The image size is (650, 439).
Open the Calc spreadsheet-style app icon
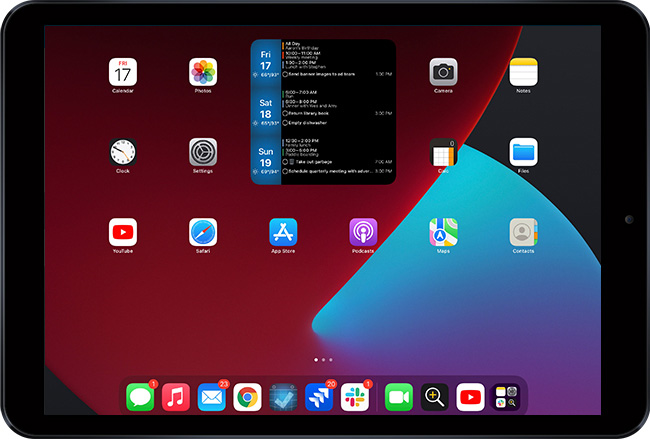[443, 152]
